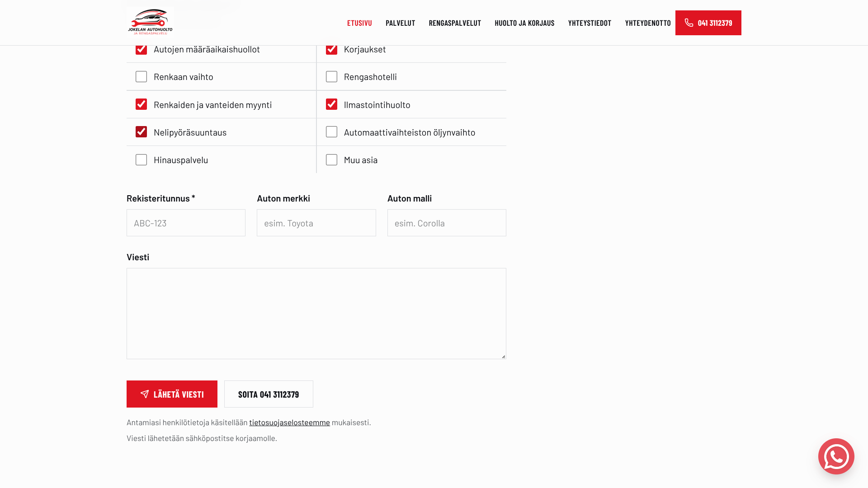
Task: Click into the Viesti message textarea
Action: point(316,314)
